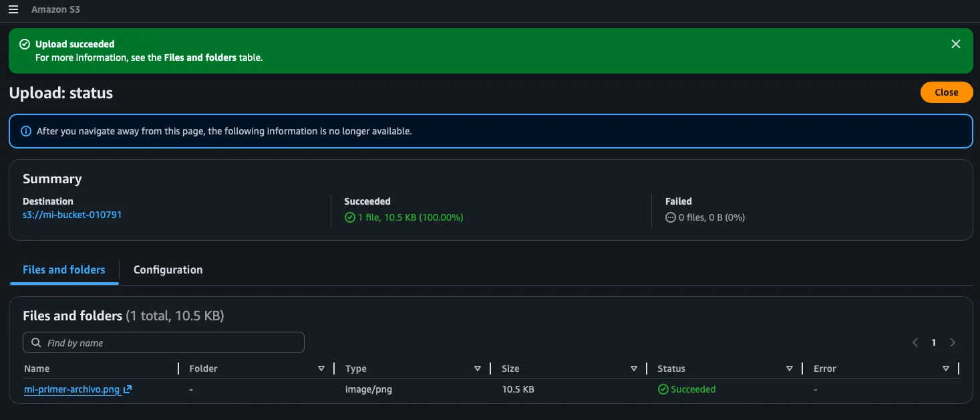The height and width of the screenshot is (420, 980).
Task: Click the Succeeded summary check icon
Action: pos(349,217)
